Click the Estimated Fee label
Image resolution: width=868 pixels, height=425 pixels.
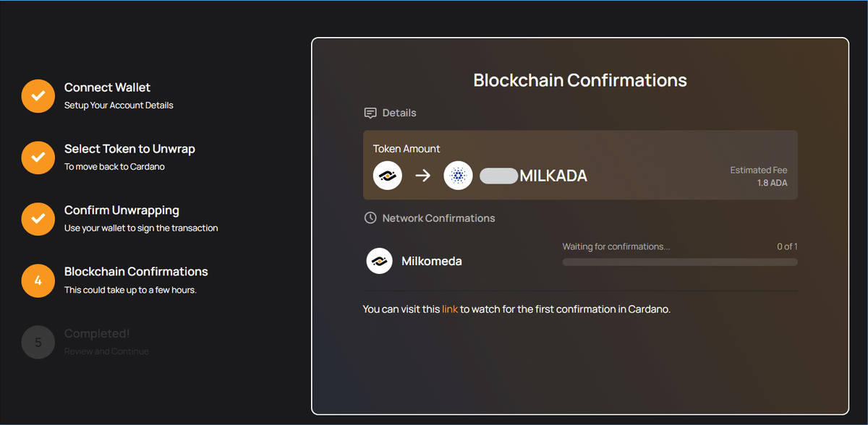point(759,171)
